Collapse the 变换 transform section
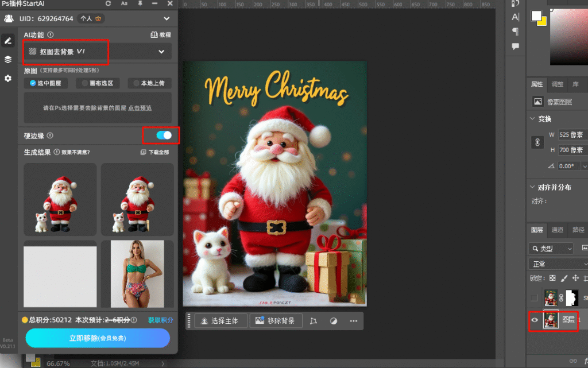This screenshot has height=368, width=588. click(x=532, y=119)
